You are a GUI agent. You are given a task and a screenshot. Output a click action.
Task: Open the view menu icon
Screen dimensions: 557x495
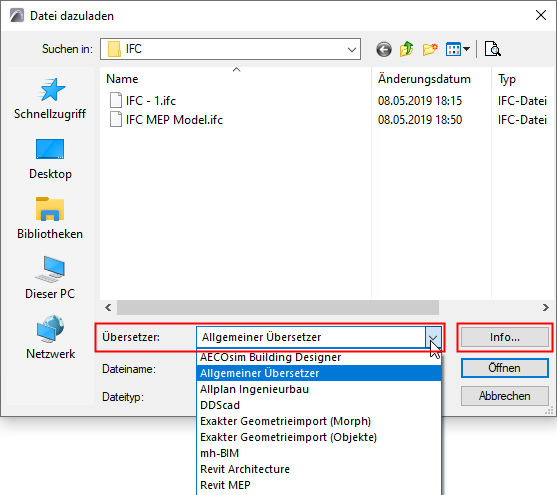[458, 49]
